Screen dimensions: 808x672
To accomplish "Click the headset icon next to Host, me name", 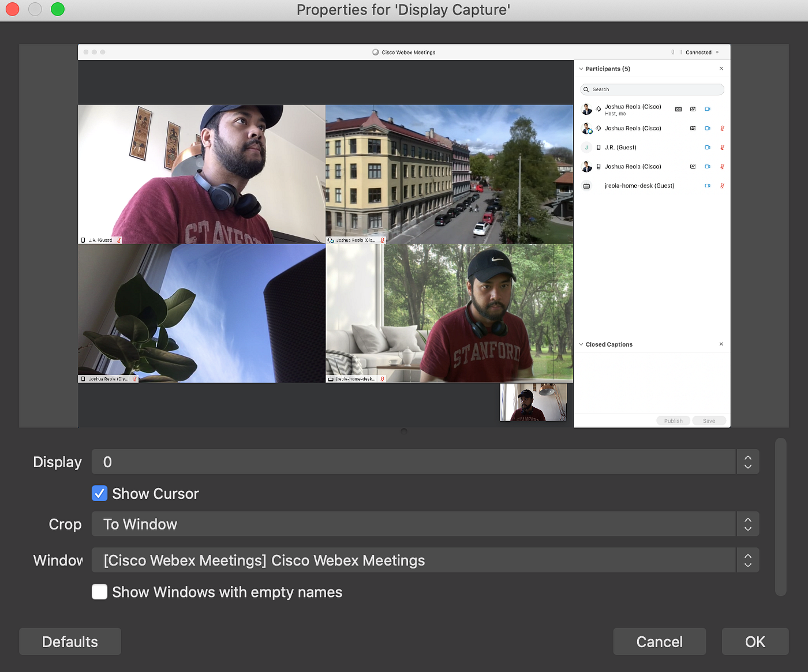I will coord(598,109).
